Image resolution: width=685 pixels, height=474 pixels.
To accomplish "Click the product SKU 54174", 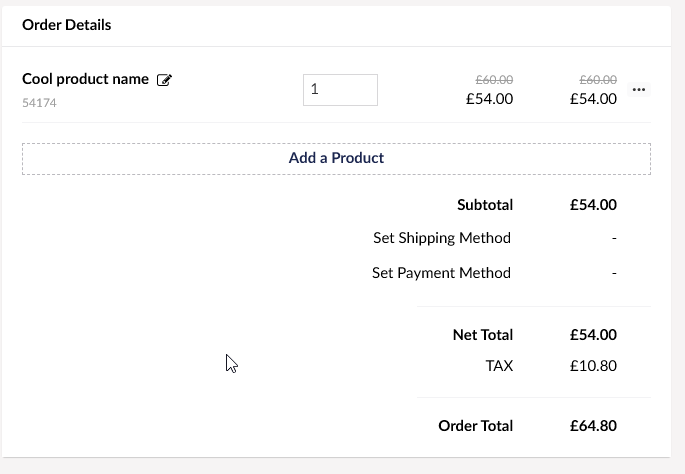I will pyautogui.click(x=39, y=103).
